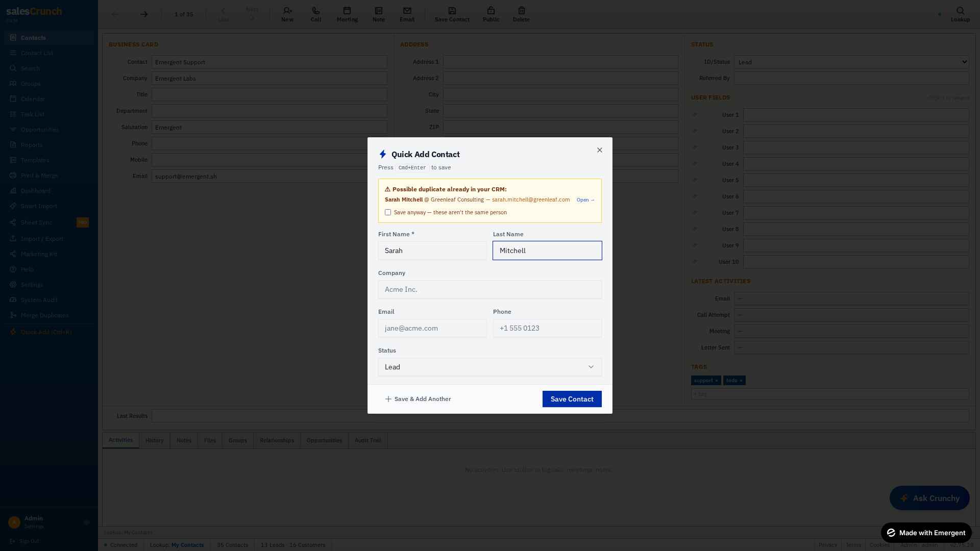Screen dimensions: 980x551
Task: Click the Email envelope icon in toolbar
Action: 407,14
